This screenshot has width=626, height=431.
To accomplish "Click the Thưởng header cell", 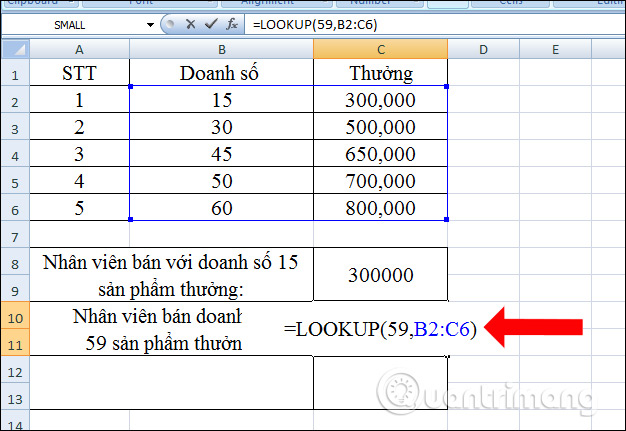I will coord(380,73).
